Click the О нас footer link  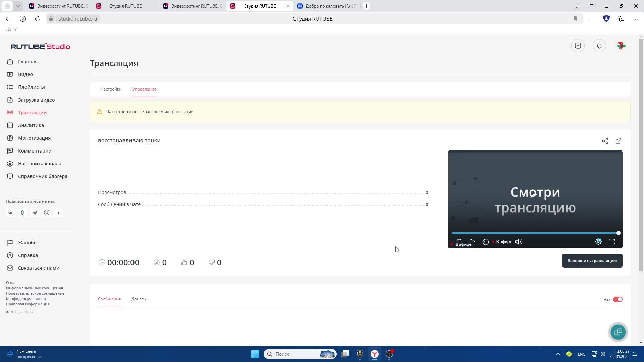11,283
